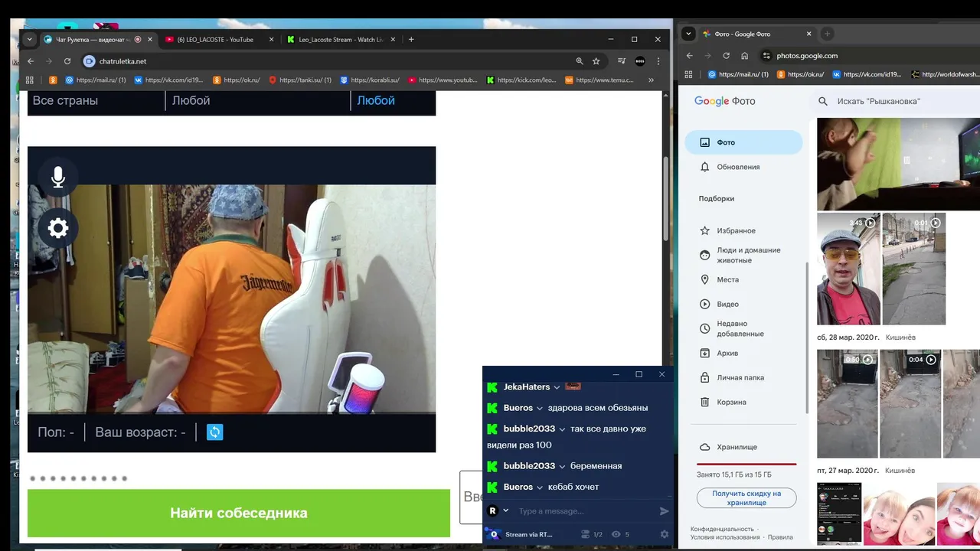Expand Bueros dropdown on 'кебаб хочет' message

click(540, 487)
